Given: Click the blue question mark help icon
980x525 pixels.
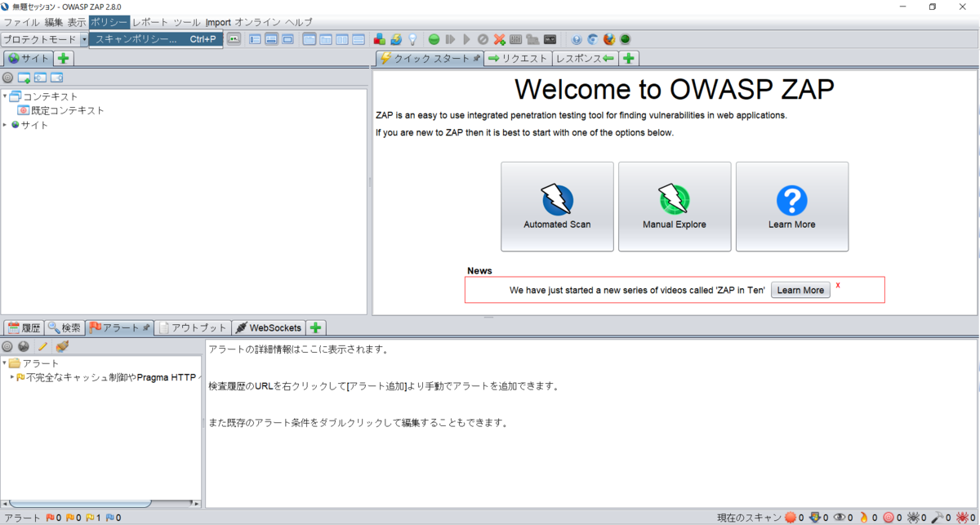Looking at the screenshot, I should 577,39.
